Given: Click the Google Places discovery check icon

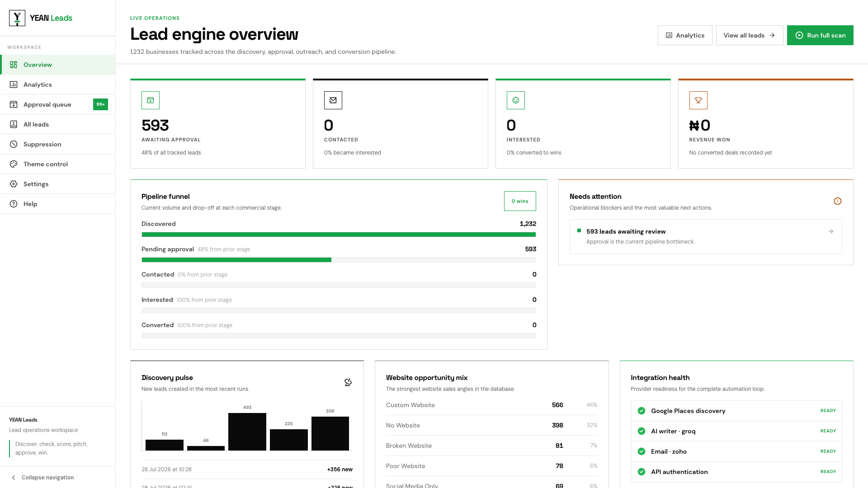Looking at the screenshot, I should tap(642, 411).
